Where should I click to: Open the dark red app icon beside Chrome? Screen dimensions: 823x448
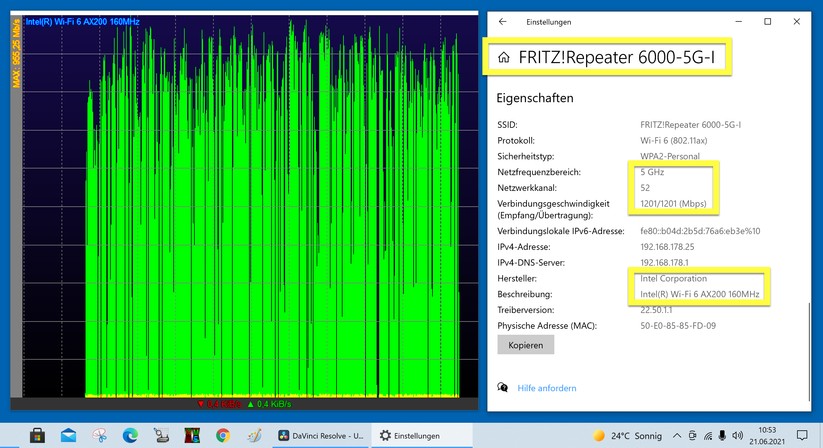coord(192,435)
